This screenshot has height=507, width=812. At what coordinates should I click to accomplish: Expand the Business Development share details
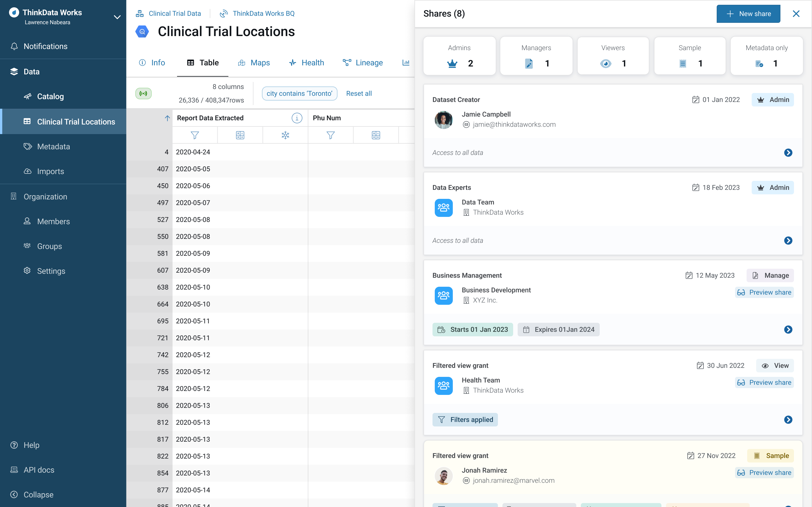789,330
